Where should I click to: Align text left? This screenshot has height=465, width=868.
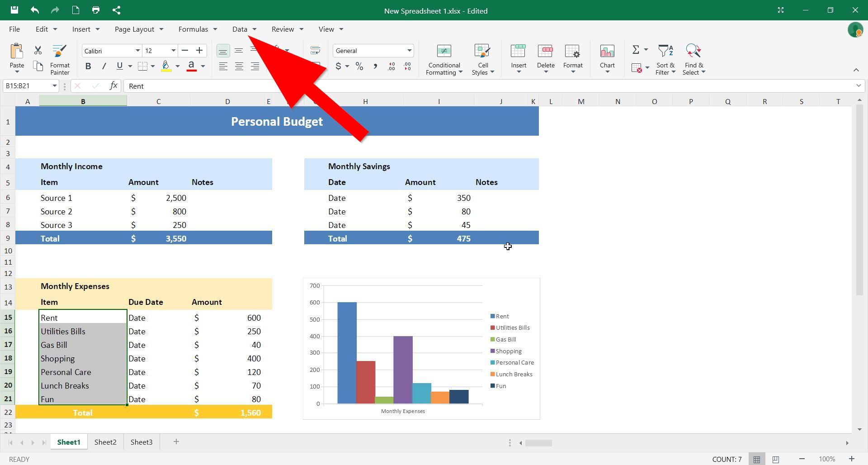pyautogui.click(x=223, y=66)
